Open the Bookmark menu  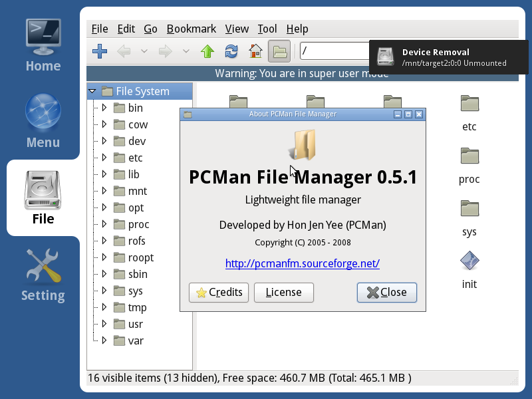click(x=192, y=29)
